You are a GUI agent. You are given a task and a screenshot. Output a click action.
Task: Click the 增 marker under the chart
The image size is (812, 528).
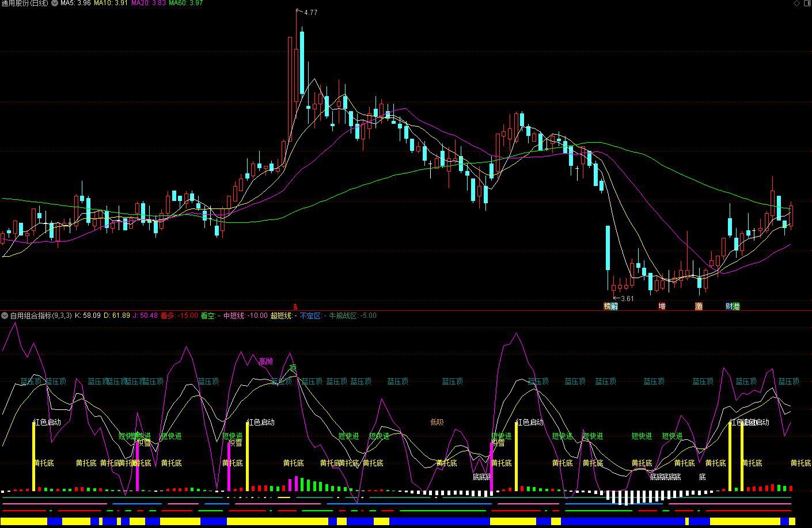click(662, 306)
